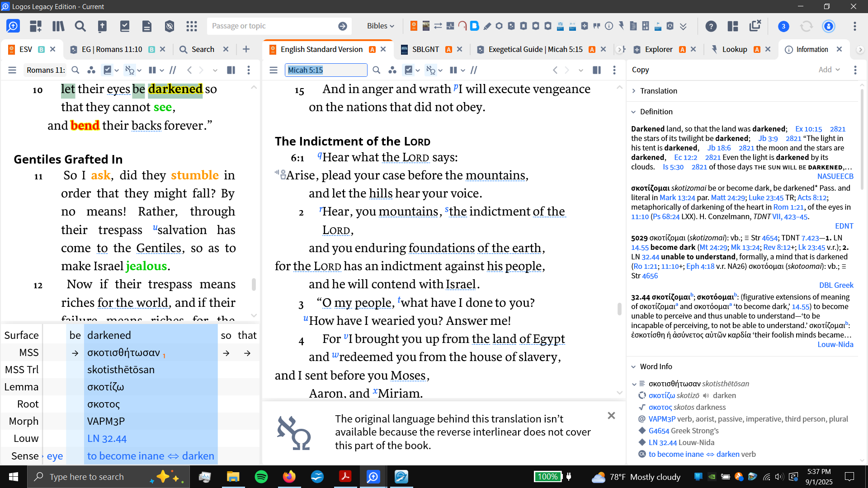The height and width of the screenshot is (488, 868).
Task: Toggle multiple resource columns in Micah panel
Action: pos(453,70)
